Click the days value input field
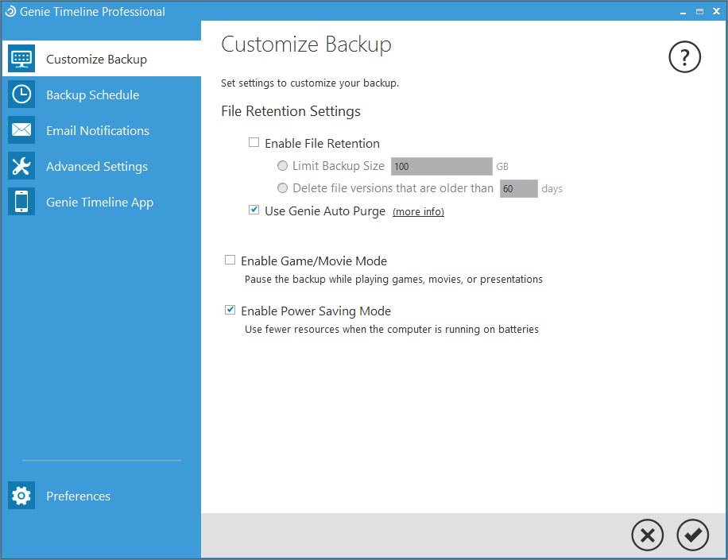The height and width of the screenshot is (560, 728). click(519, 188)
